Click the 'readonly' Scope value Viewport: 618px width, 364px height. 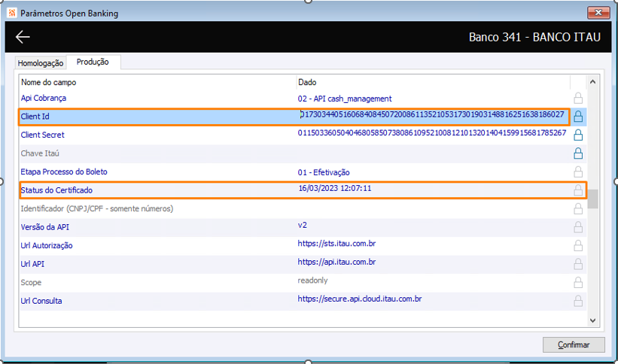point(312,281)
